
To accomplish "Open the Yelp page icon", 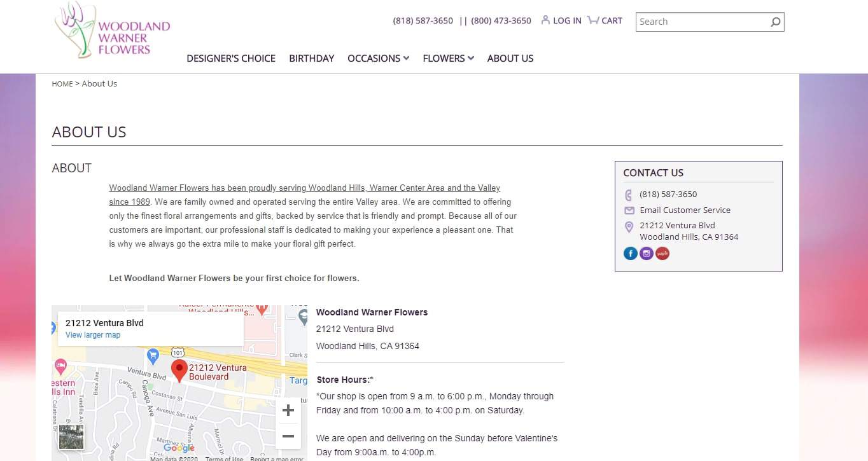I will coord(662,254).
